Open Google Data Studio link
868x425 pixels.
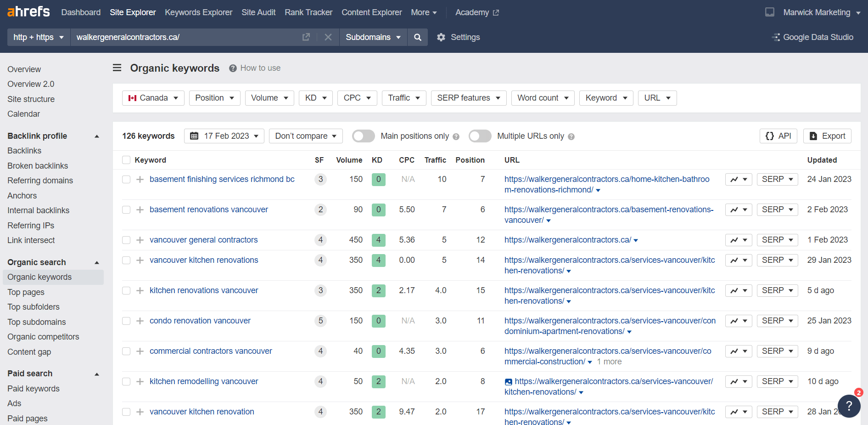coord(813,37)
